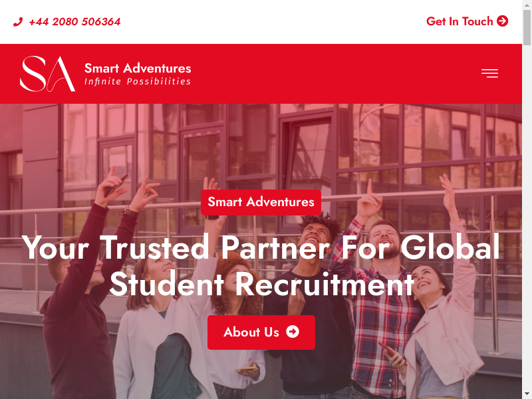The width and height of the screenshot is (532, 399).
Task: Click the phone handset icon
Action: pyautogui.click(x=18, y=22)
